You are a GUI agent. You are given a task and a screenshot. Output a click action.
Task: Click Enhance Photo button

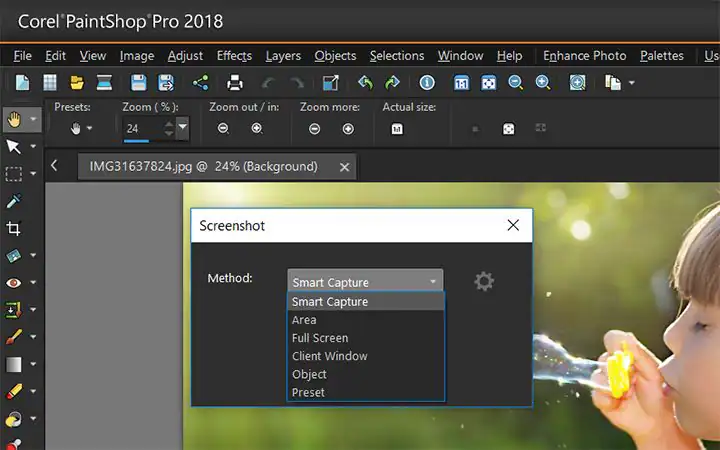585,56
